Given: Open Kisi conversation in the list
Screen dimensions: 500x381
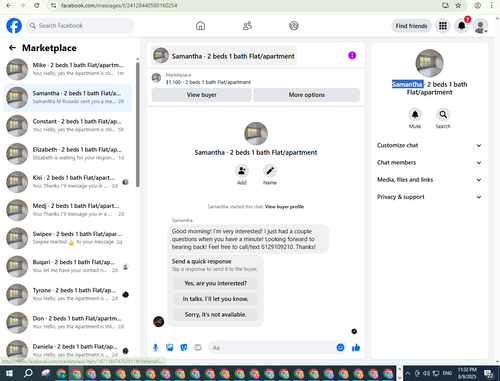Looking at the screenshot, I should pos(67,182).
